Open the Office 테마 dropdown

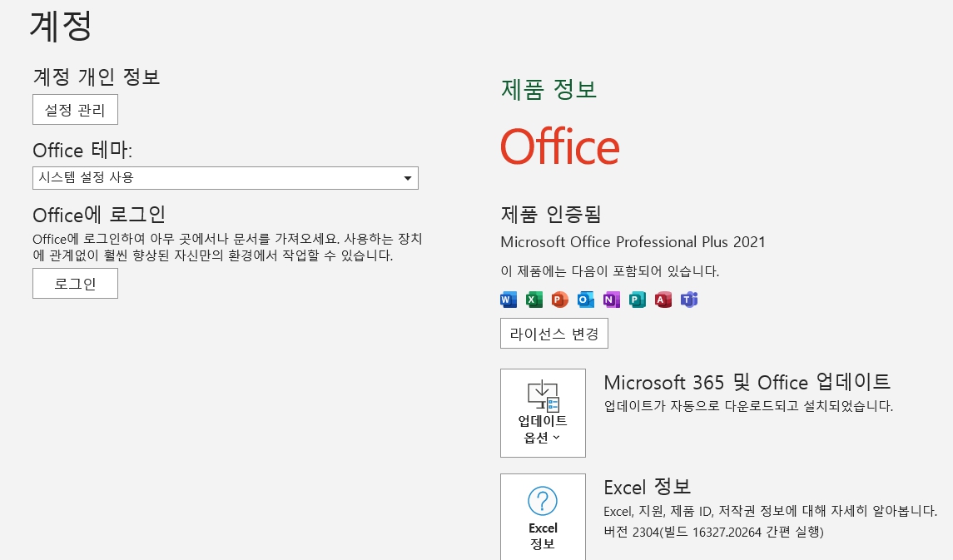tap(226, 178)
